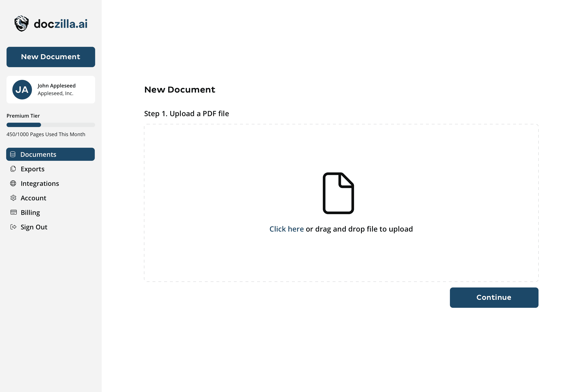Image resolution: width=581 pixels, height=392 pixels.
Task: Select the Documents menu item
Action: point(50,154)
